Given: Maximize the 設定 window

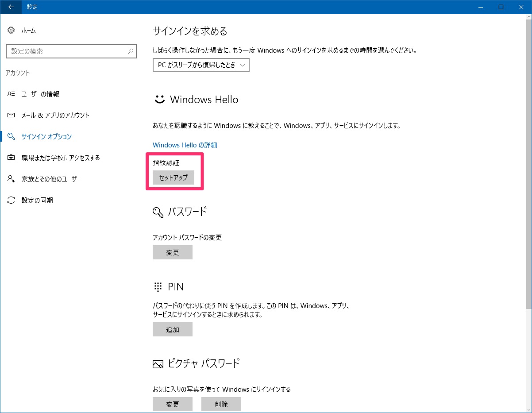Looking at the screenshot, I should coord(501,7).
